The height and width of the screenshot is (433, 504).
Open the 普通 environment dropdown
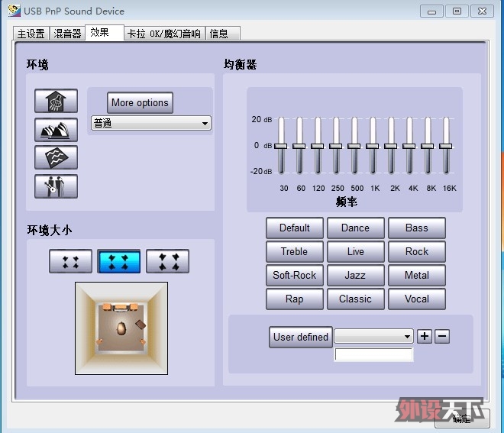pos(150,124)
